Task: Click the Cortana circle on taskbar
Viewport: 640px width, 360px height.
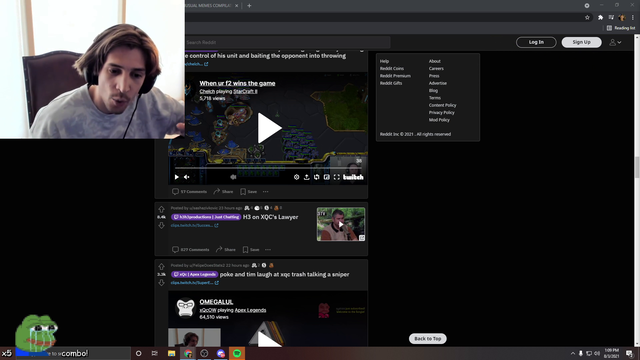Action: (x=138, y=353)
